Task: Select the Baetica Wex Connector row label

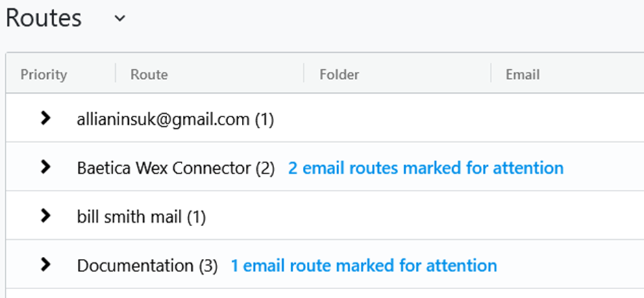Action: (175, 168)
